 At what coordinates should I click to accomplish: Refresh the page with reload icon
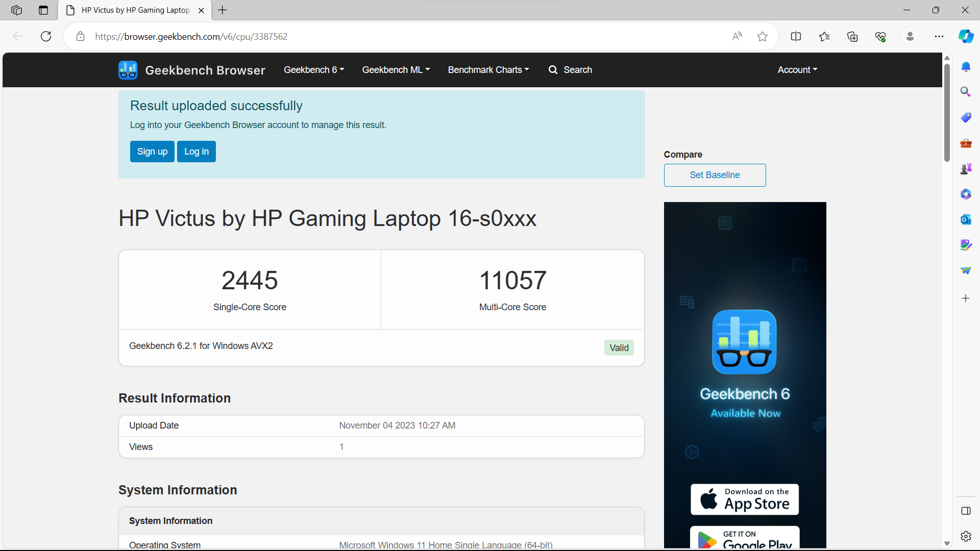coord(46,36)
